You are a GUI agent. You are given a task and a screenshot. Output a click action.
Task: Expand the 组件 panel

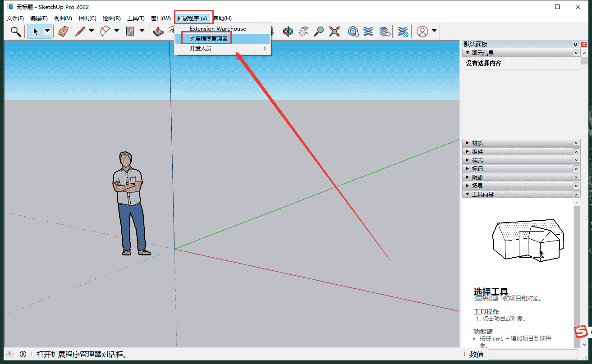tap(468, 152)
